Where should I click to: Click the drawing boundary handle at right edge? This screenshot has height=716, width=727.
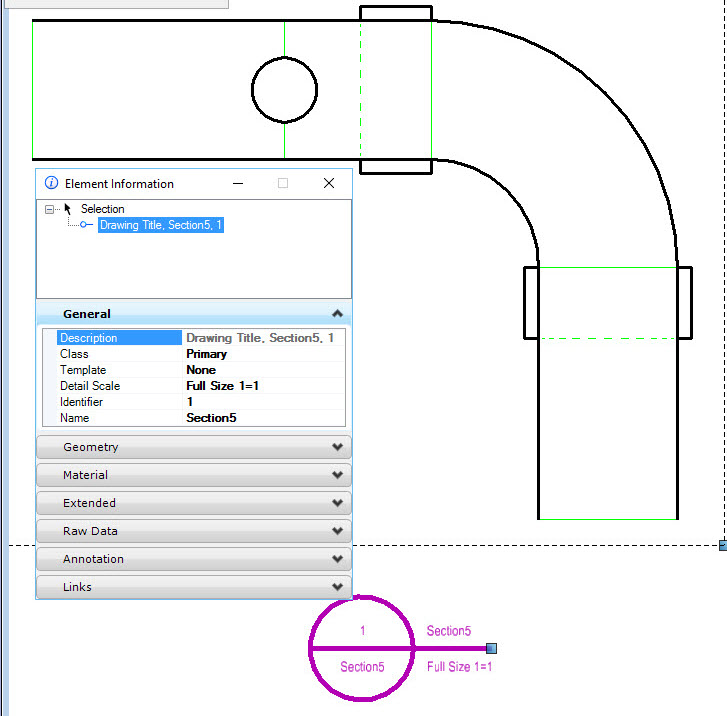[723, 545]
